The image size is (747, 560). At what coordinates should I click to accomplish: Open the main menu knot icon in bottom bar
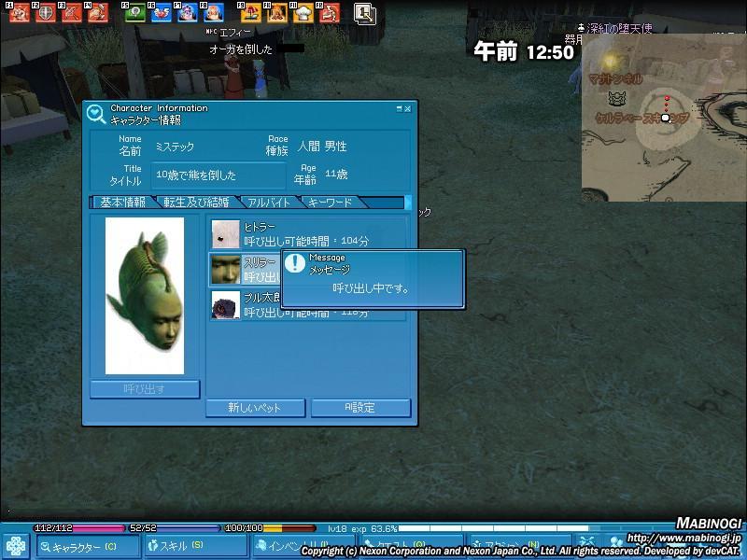16,546
